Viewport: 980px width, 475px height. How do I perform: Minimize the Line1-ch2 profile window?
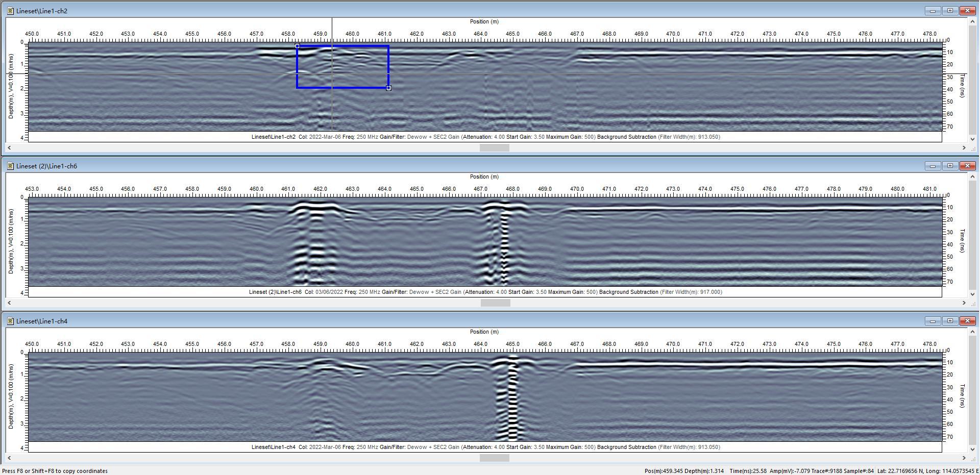pyautogui.click(x=933, y=11)
